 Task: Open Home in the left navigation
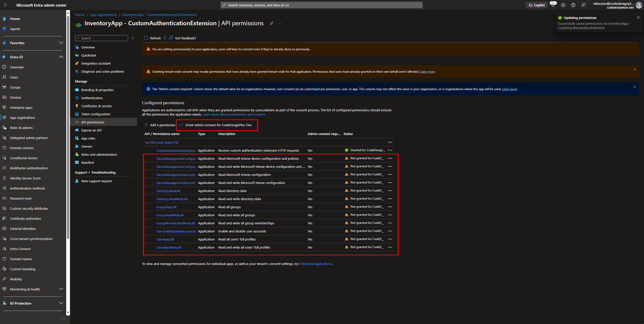(15, 19)
